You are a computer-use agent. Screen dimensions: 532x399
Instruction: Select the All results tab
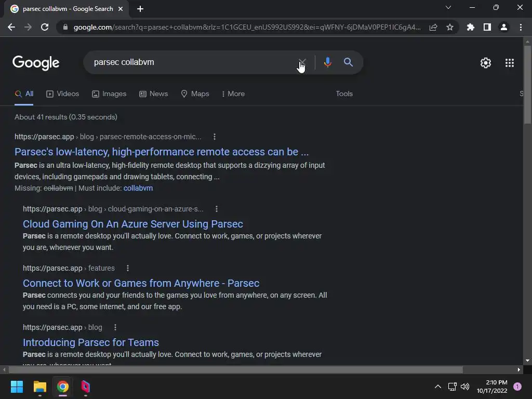point(24,94)
